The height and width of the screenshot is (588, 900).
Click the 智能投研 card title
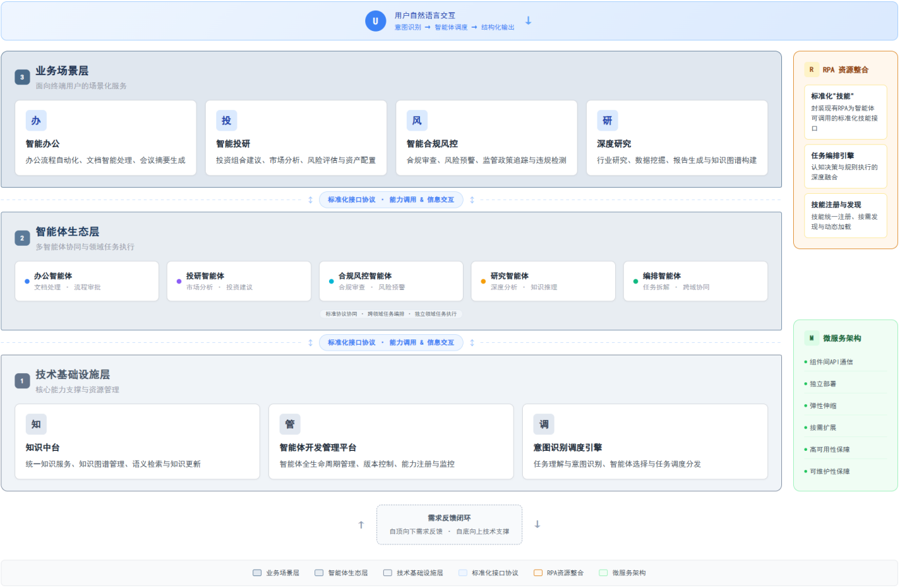[233, 144]
